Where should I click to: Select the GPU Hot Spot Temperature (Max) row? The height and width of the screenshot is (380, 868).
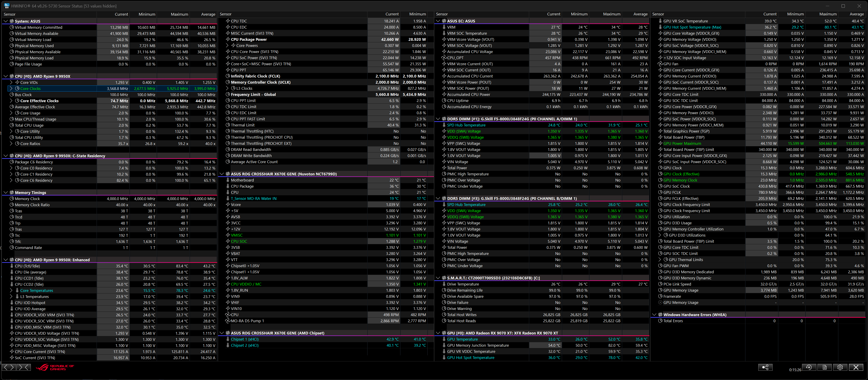click(759, 27)
